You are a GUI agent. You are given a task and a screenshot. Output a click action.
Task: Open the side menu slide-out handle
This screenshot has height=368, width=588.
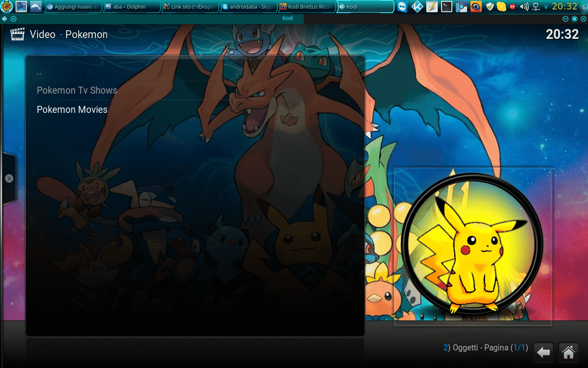tap(9, 178)
